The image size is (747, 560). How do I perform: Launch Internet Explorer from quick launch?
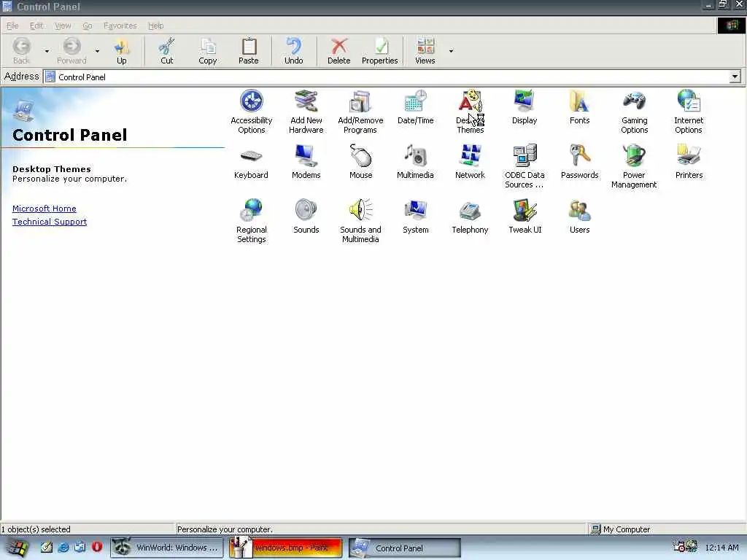(x=63, y=547)
